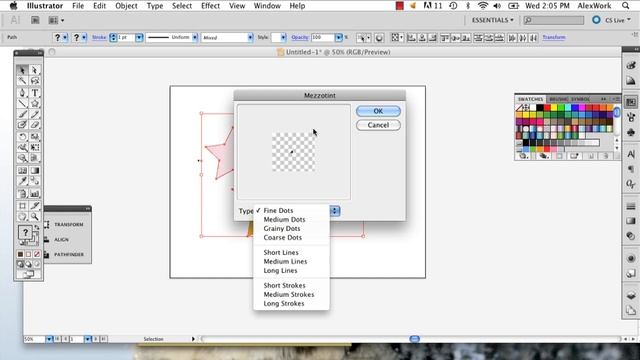640x360 pixels.
Task: Open the Pathfinder panel
Action: tap(69, 254)
